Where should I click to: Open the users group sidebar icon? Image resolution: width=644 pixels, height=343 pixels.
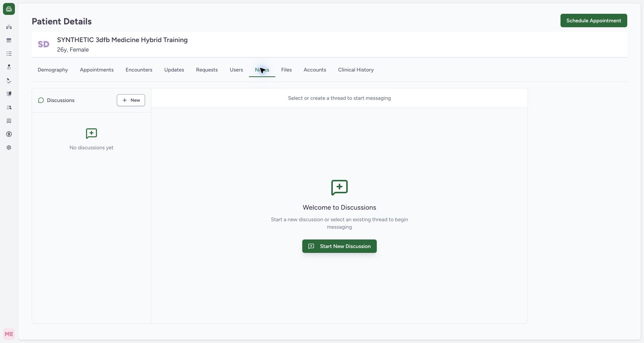click(x=9, y=107)
